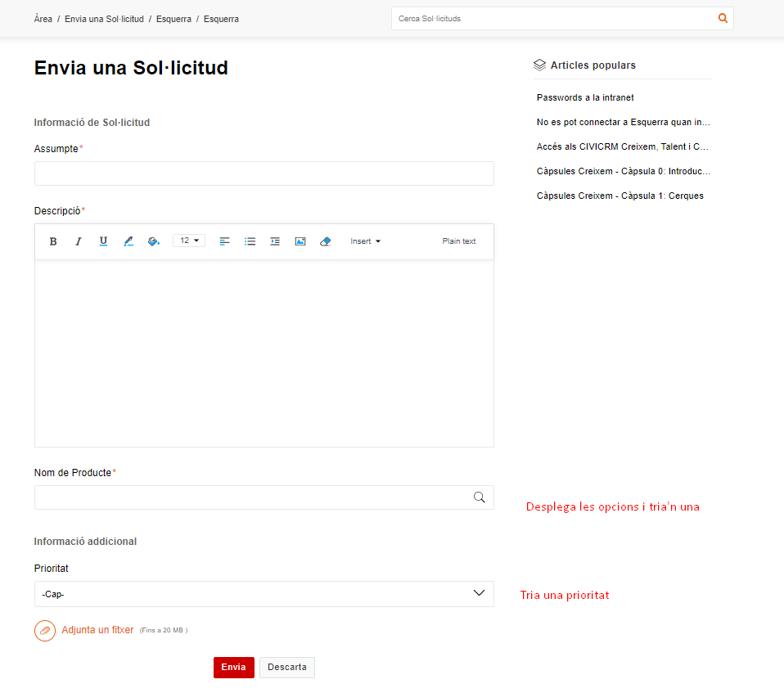Open the Passwords a la intranet article
Image resolution: width=784 pixels, height=693 pixels.
point(585,97)
